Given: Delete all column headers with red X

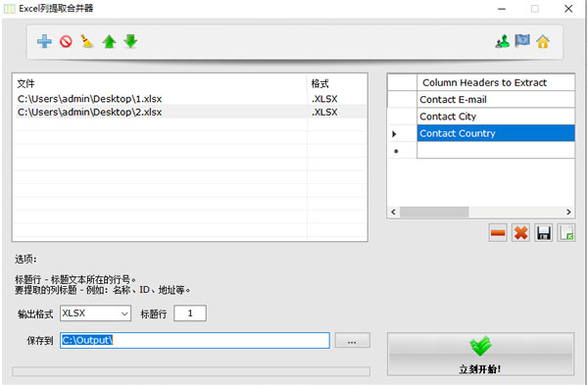Looking at the screenshot, I should (x=520, y=233).
